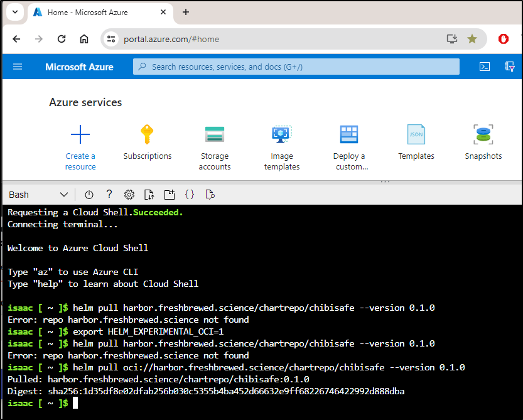The image size is (523, 420).
Task: Open Image templates service icon
Action: click(282, 134)
